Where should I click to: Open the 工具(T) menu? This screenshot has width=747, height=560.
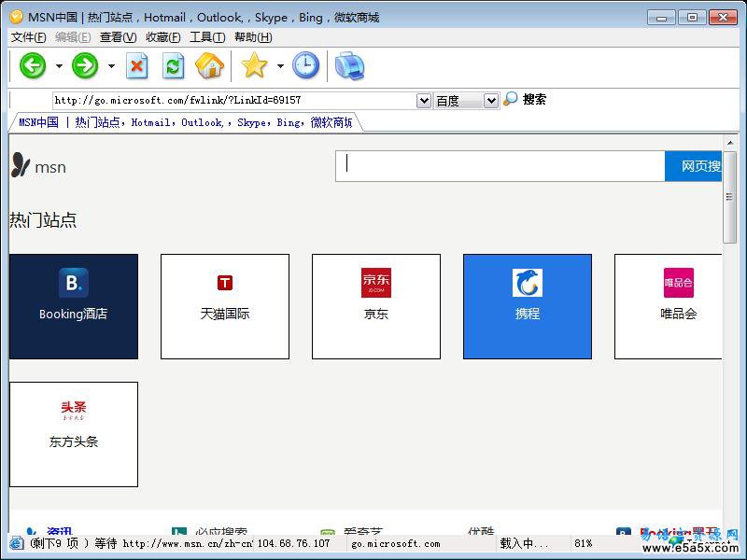(x=207, y=37)
